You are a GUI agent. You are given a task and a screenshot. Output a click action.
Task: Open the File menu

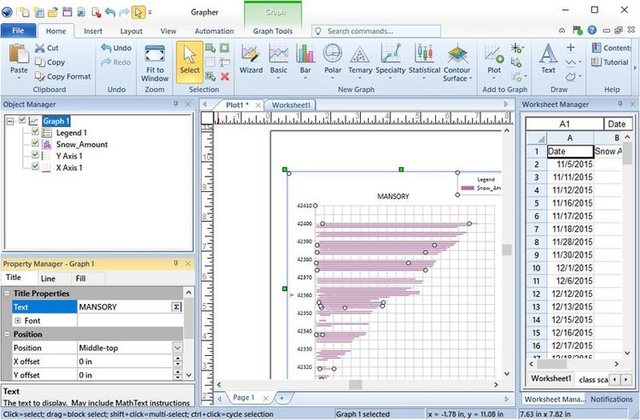[x=18, y=31]
